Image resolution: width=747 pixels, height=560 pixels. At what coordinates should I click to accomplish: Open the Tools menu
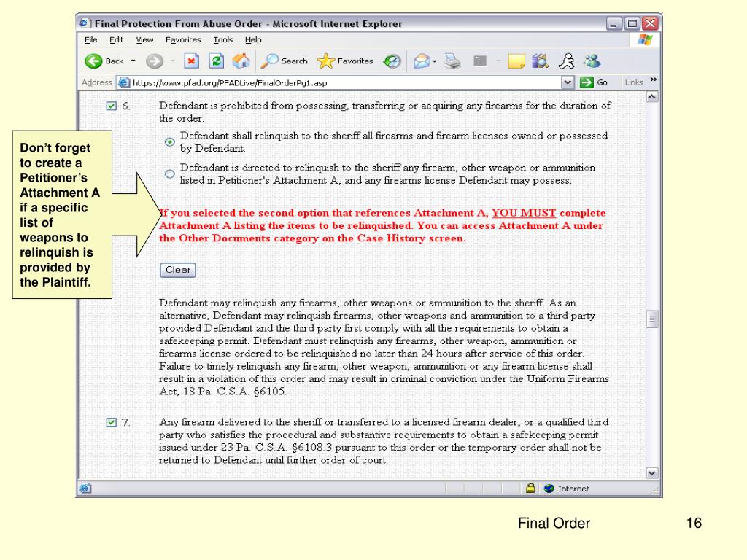pyautogui.click(x=223, y=40)
